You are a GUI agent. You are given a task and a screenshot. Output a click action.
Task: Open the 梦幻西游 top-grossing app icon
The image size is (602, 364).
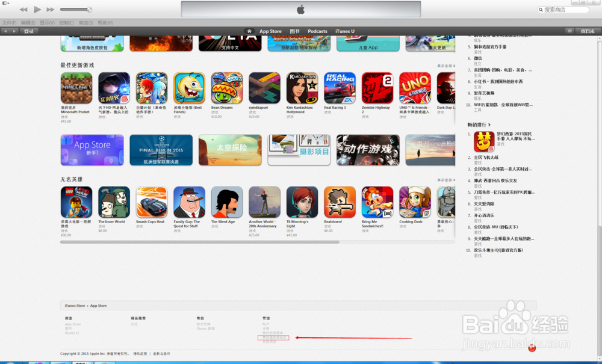point(484,141)
